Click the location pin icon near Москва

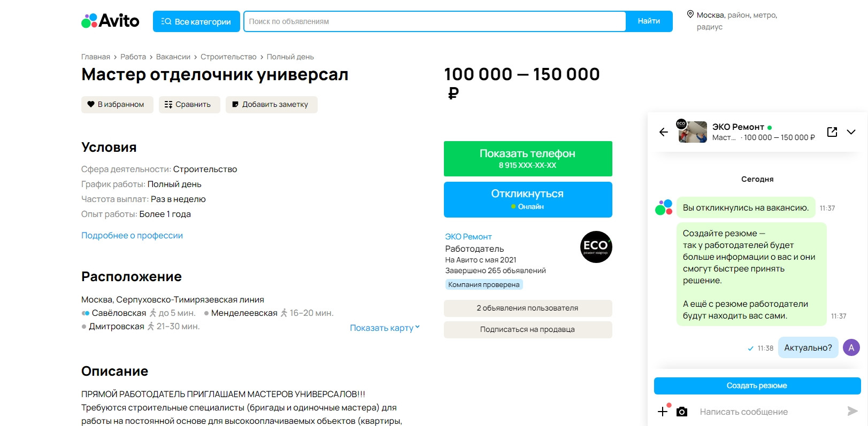(690, 15)
